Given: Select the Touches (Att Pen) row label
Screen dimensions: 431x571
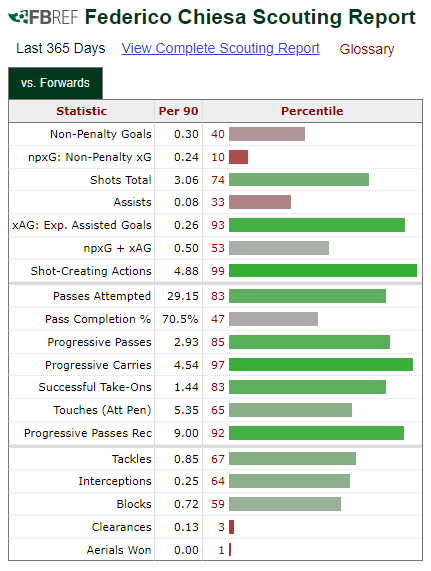Looking at the screenshot, I should [x=103, y=410].
